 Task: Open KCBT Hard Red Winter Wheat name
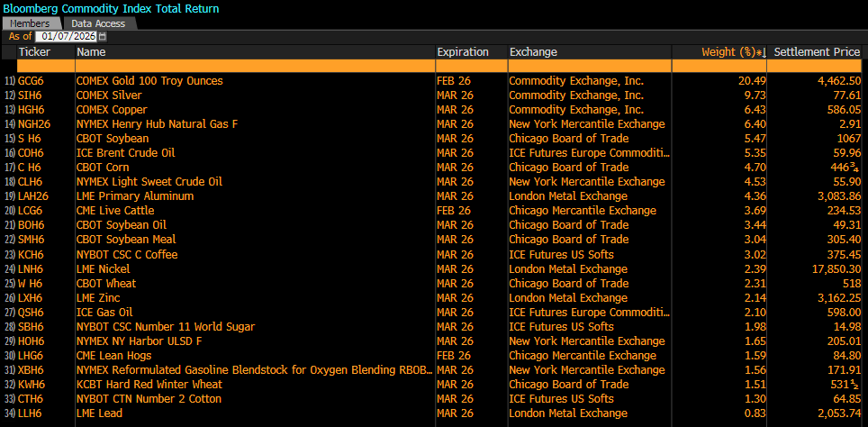click(149, 385)
